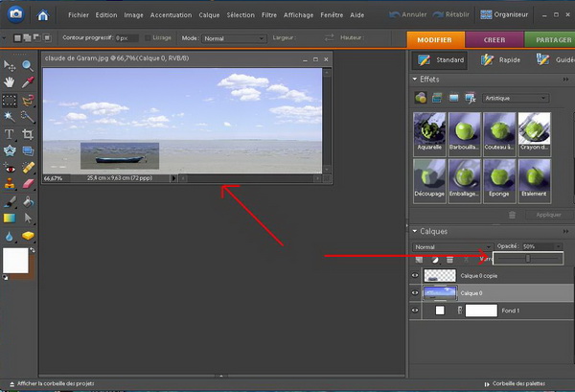The image size is (575, 392).
Task: Select the Red Eye removal tool
Action: click(x=10, y=168)
